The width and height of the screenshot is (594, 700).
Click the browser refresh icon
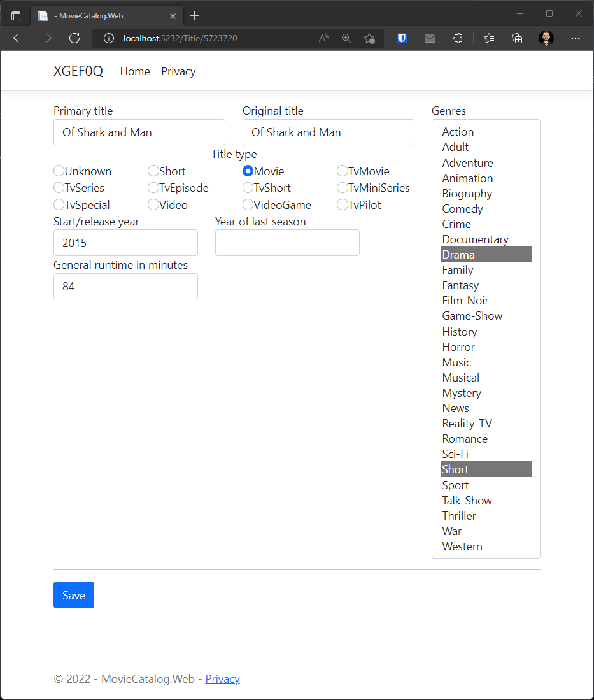(x=74, y=38)
